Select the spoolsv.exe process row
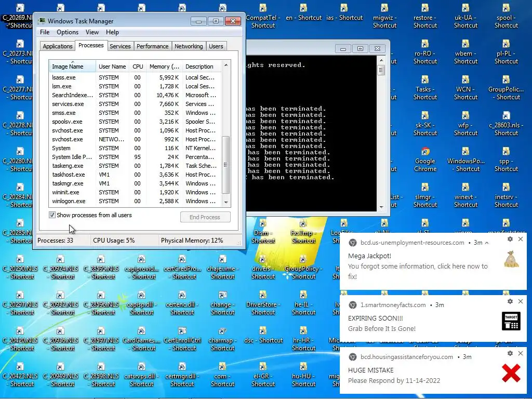The height and width of the screenshot is (399, 532). [135, 122]
